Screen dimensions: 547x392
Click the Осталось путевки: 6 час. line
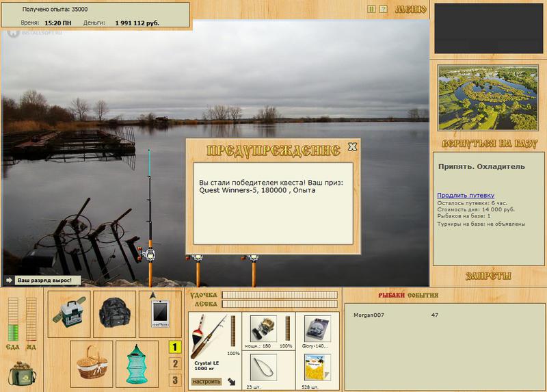click(472, 202)
